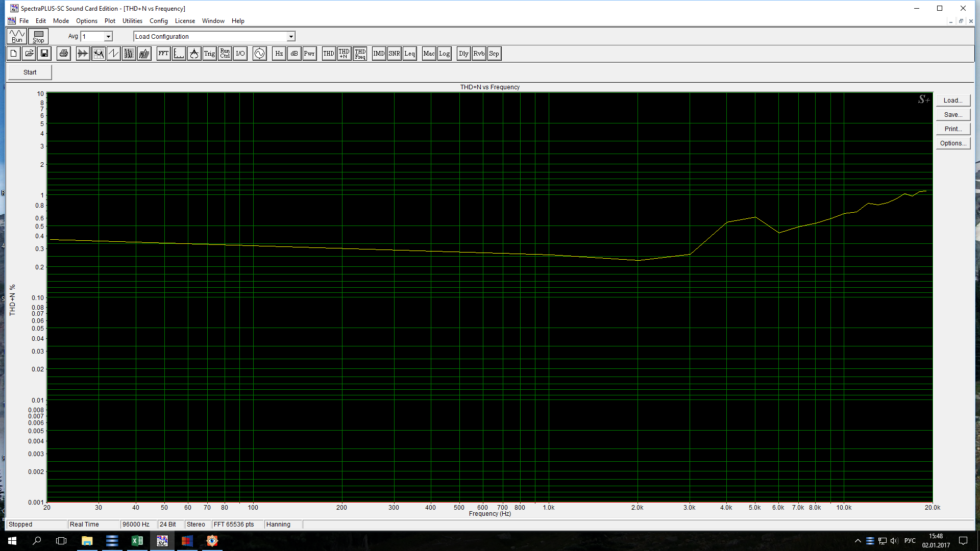Click the open file folder icon
980x551 pixels.
(29, 54)
